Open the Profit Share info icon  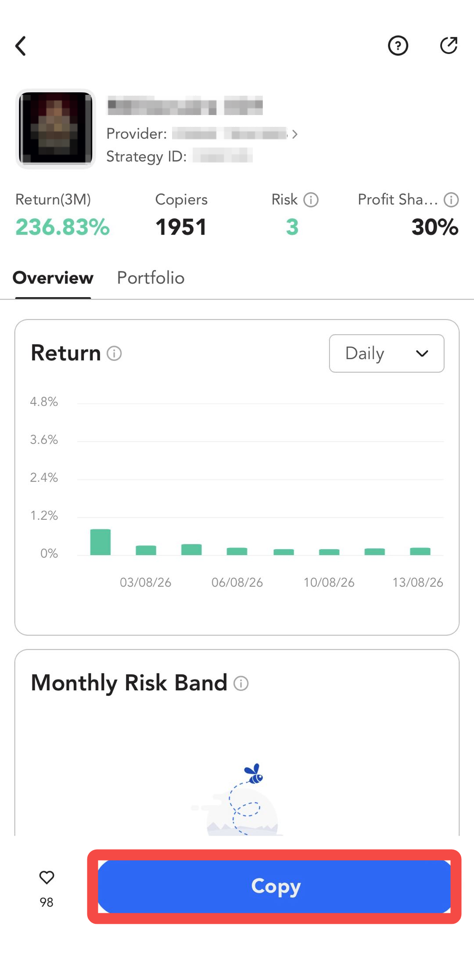[451, 200]
